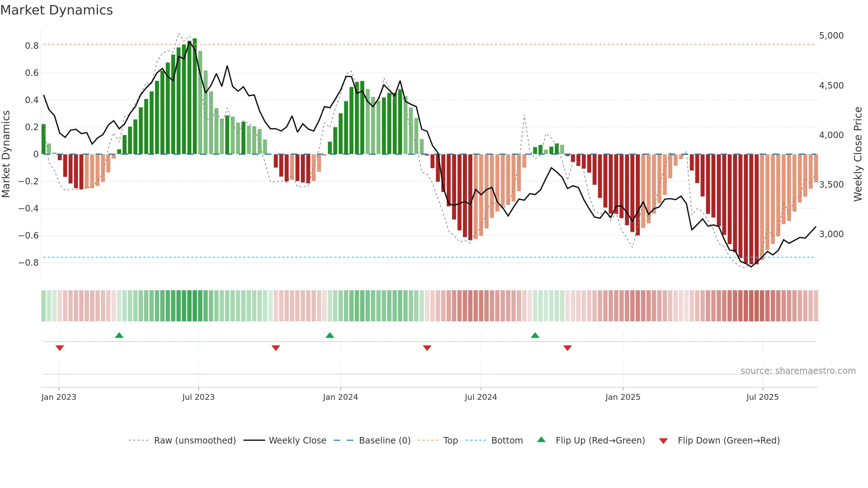Click the 4,500 price axis label

click(831, 85)
